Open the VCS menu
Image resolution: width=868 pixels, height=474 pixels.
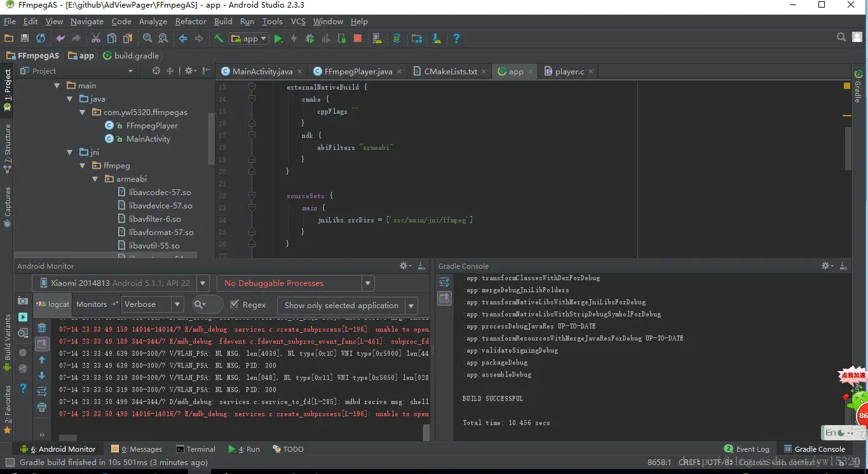pyautogui.click(x=298, y=21)
